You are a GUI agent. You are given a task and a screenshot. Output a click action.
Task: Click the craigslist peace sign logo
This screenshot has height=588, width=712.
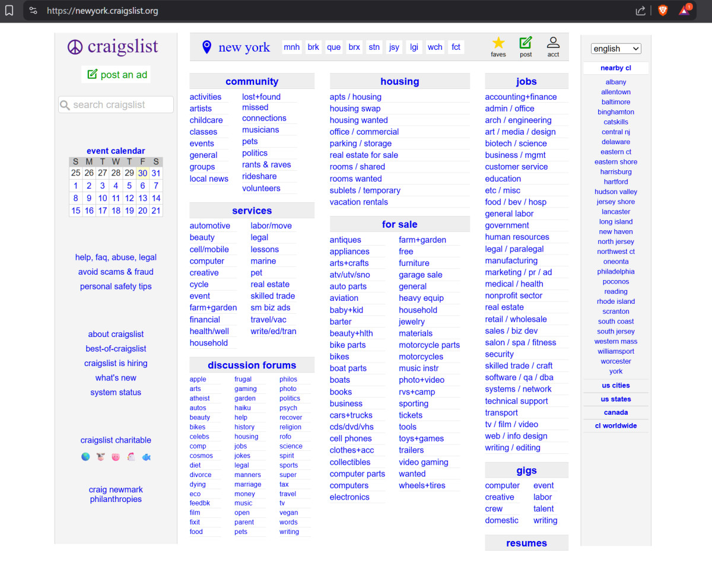75,47
